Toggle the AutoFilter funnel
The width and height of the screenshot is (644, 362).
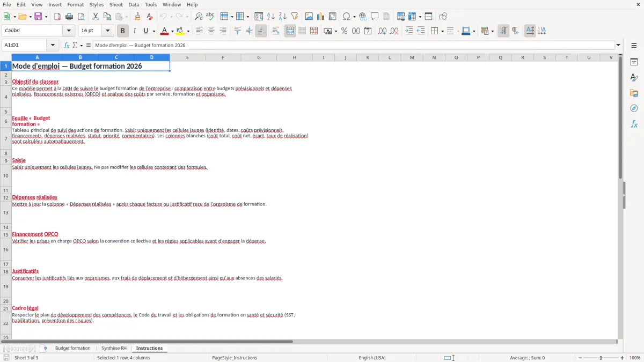tap(294, 17)
